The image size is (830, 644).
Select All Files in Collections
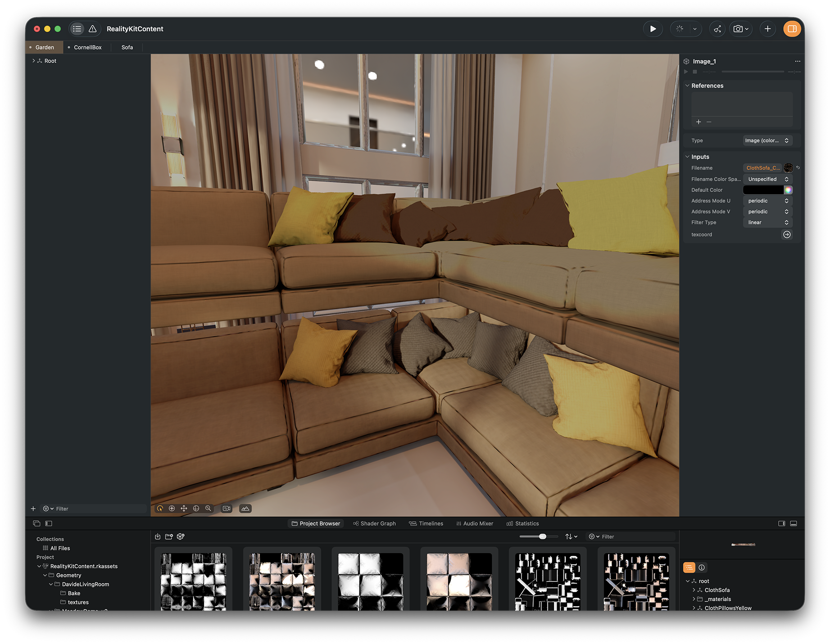pos(60,548)
